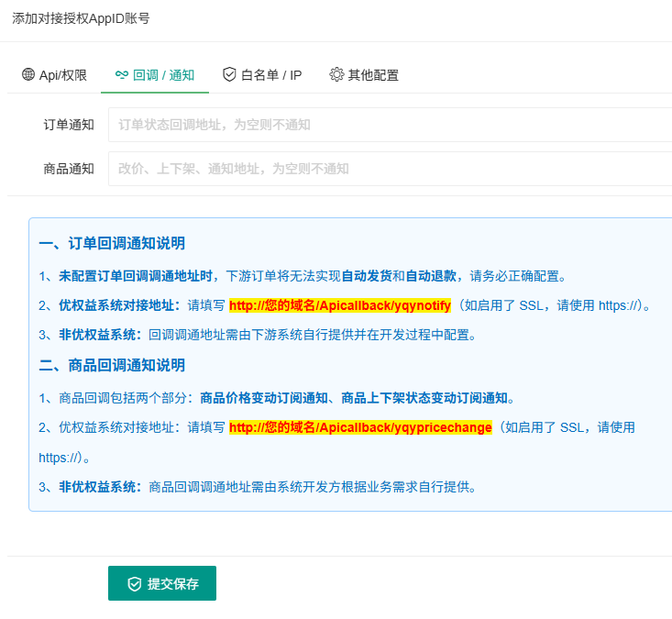Open the 白名单 / IP tab

(270, 75)
